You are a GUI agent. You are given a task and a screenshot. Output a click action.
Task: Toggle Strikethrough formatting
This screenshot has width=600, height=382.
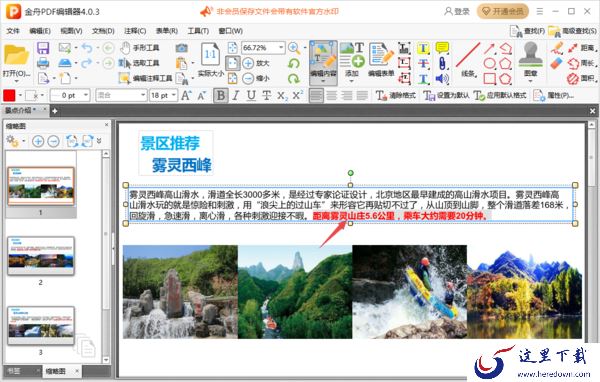pos(266,95)
